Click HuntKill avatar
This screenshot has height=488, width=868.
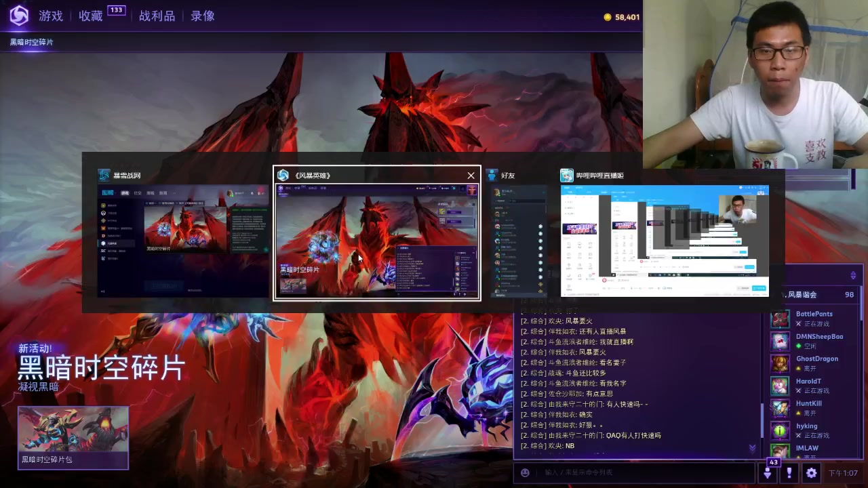(781, 409)
